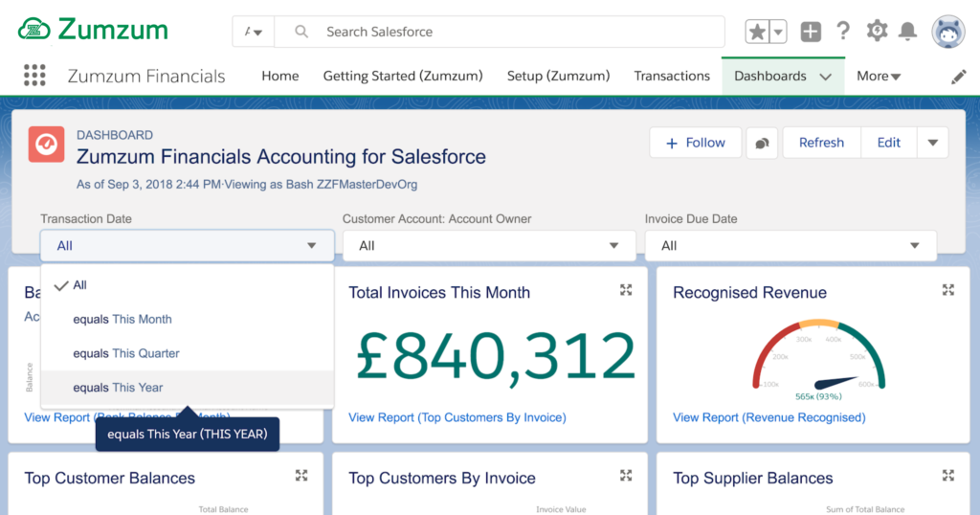Open the notifications bell
The height and width of the screenshot is (515, 980).
point(907,31)
